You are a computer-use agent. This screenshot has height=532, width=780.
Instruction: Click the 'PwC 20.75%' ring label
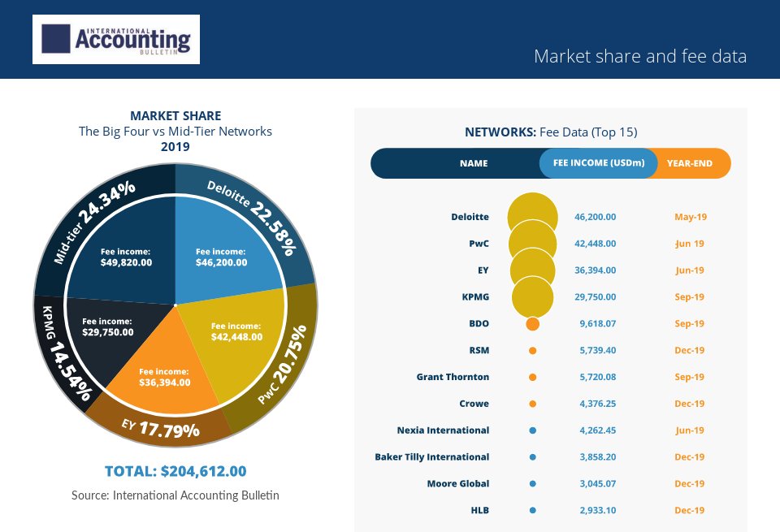[x=283, y=365]
